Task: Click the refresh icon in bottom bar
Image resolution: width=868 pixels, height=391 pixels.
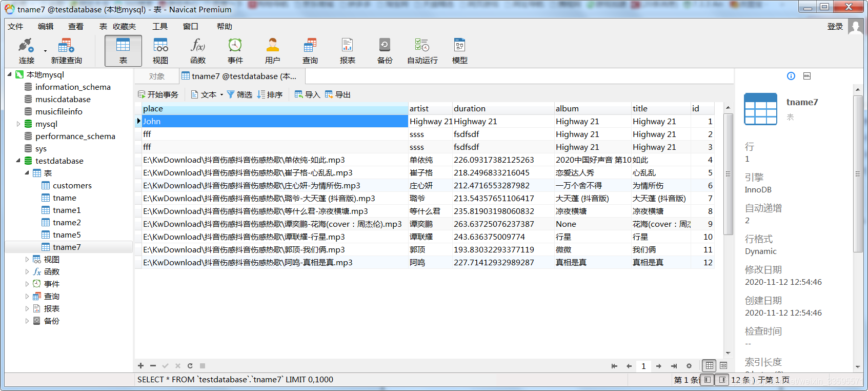Action: (x=190, y=366)
